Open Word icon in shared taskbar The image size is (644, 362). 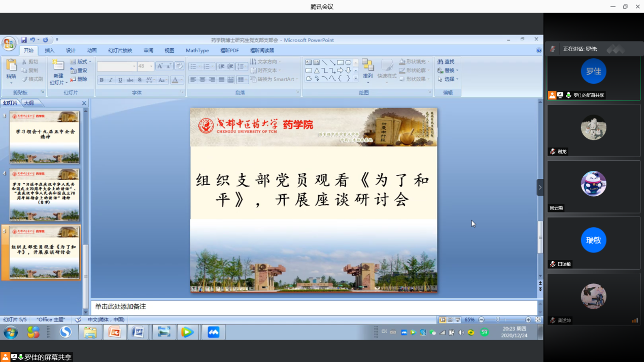point(138,332)
